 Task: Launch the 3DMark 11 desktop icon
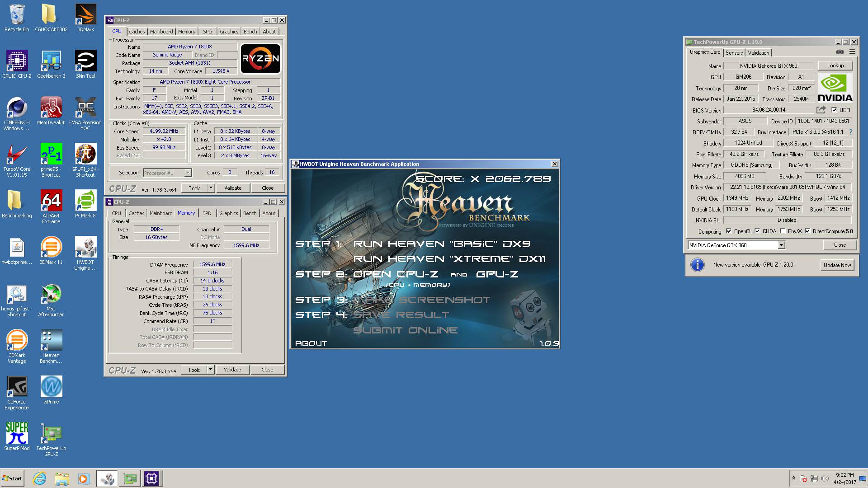[x=51, y=251]
